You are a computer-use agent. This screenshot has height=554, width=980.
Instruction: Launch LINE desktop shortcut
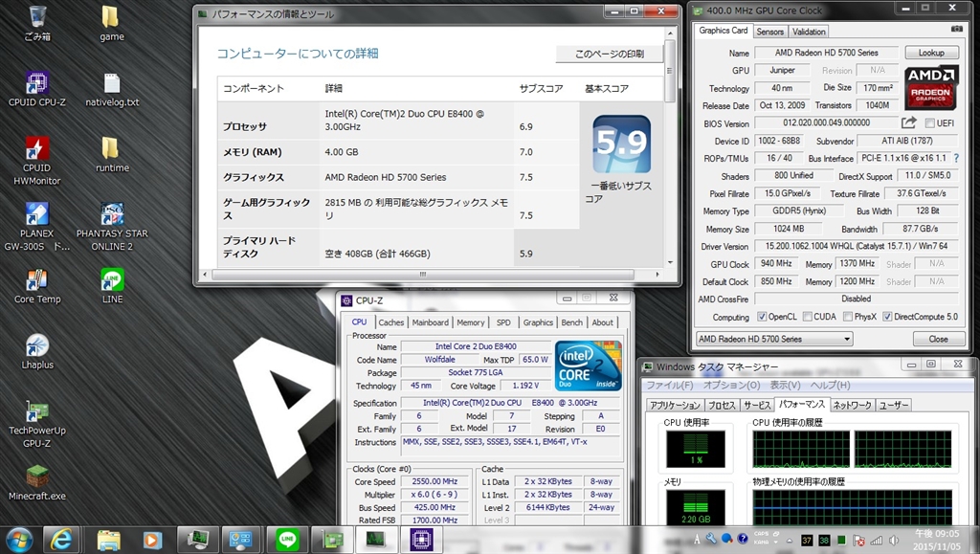point(112,285)
